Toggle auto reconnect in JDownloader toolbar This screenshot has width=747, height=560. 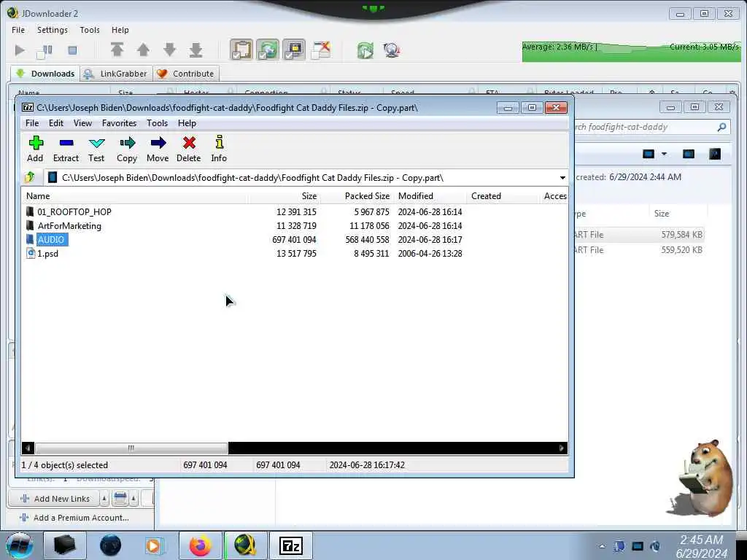(268, 50)
